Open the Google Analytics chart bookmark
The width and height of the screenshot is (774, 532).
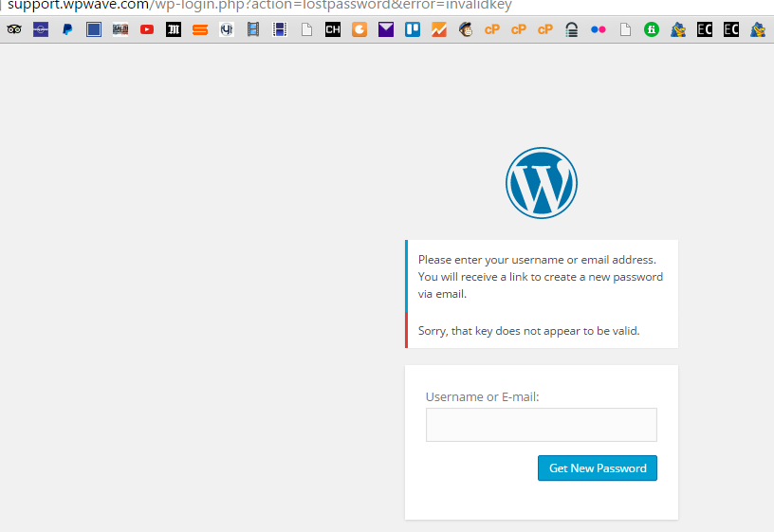(x=439, y=29)
